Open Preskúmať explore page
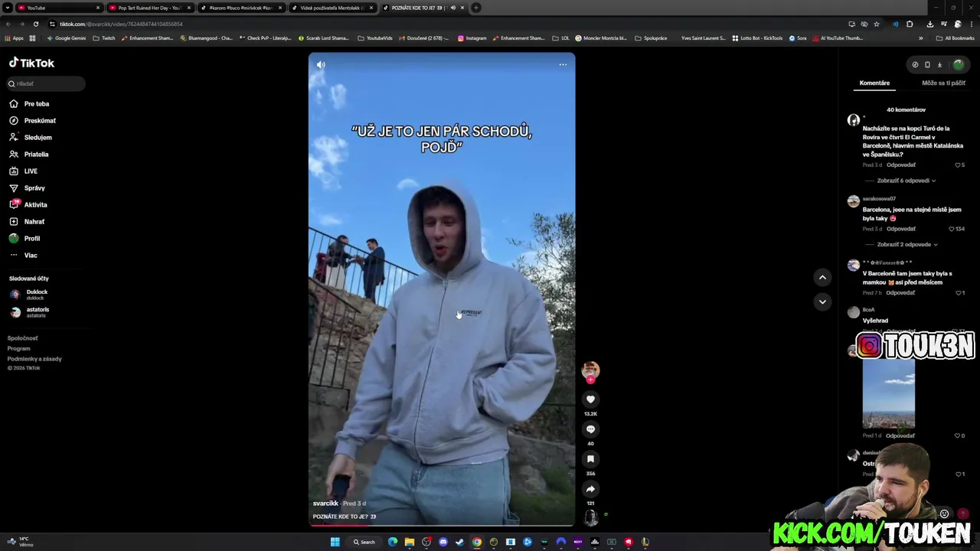980x551 pixels. [x=32, y=121]
